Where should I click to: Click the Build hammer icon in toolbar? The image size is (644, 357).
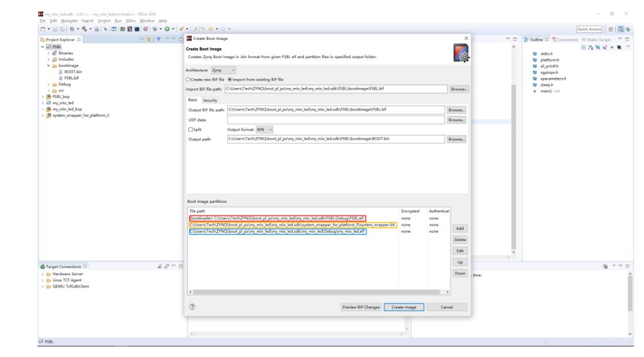84,29
